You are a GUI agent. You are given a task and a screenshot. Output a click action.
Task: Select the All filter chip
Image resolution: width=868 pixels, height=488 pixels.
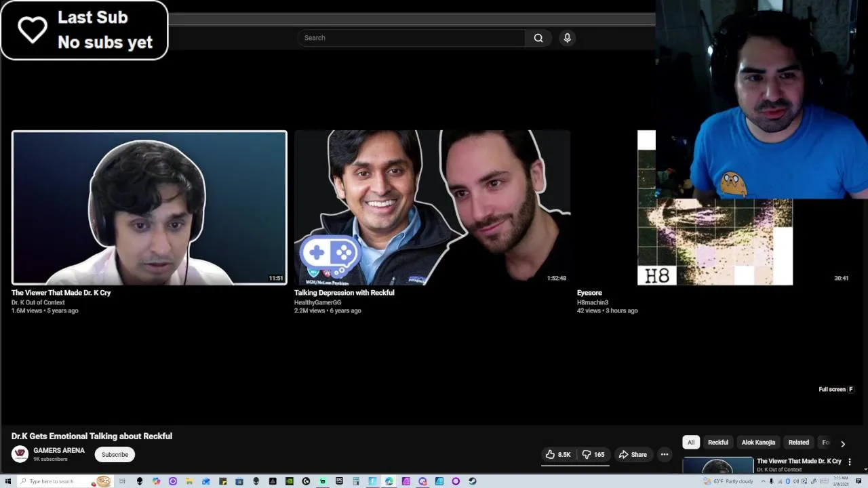pyautogui.click(x=690, y=443)
